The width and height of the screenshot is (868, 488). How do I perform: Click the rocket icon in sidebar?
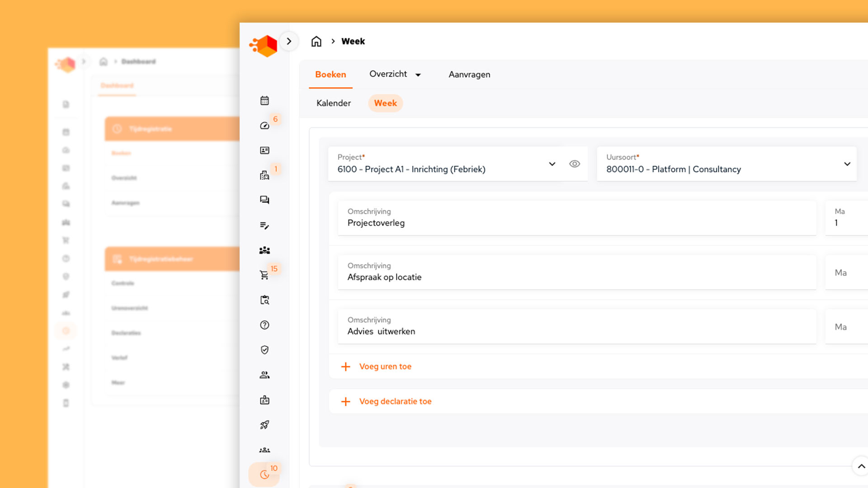coord(264,425)
